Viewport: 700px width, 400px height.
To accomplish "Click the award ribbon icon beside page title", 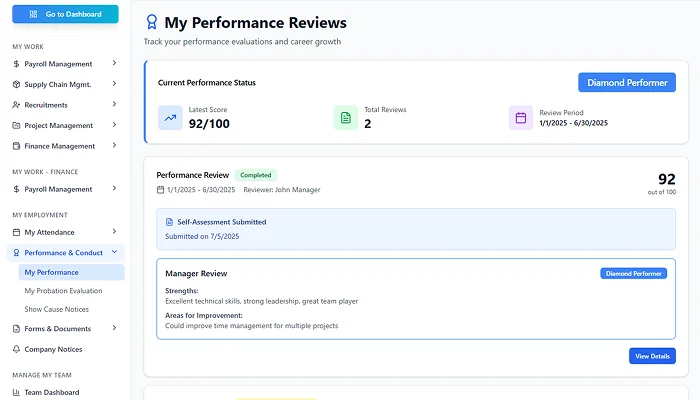I will 151,22.
